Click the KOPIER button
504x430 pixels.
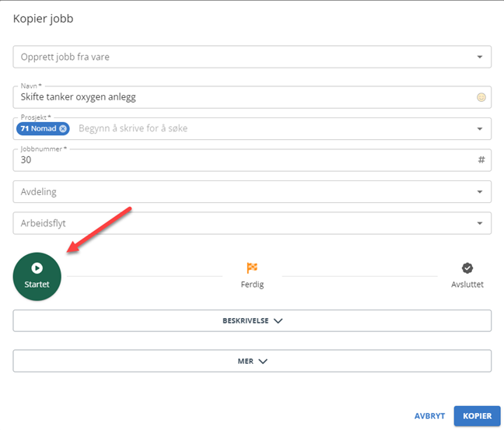click(477, 416)
